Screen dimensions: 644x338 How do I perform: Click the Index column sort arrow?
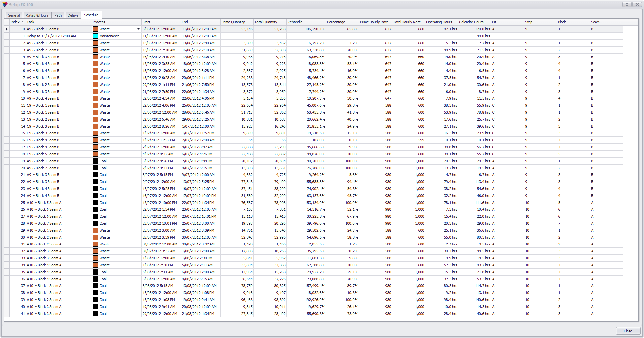coord(23,22)
